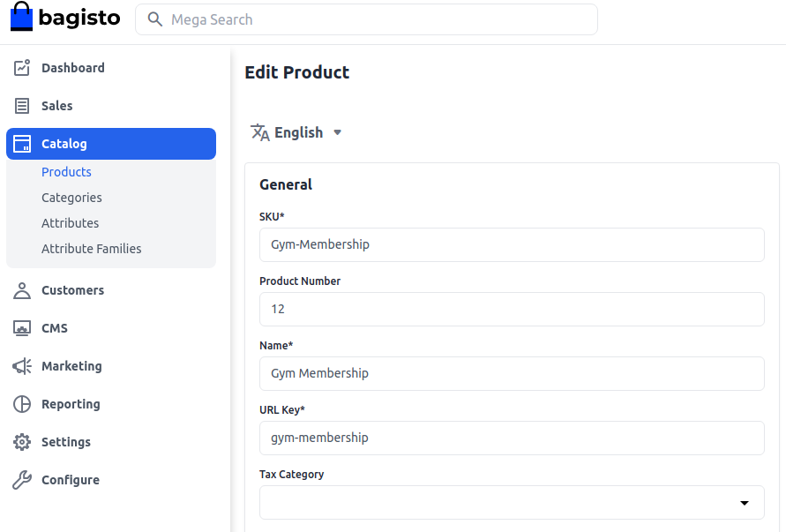
Task: Open Settings using the gear icon
Action: 21,441
